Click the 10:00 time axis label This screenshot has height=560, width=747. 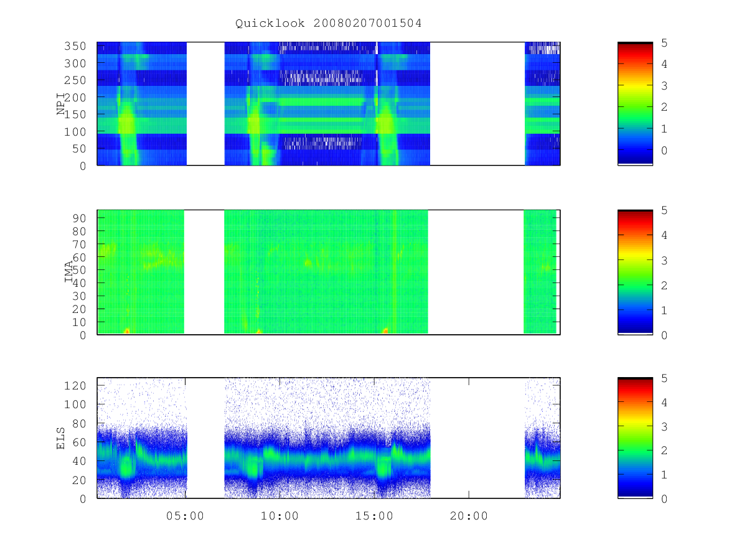point(280,516)
